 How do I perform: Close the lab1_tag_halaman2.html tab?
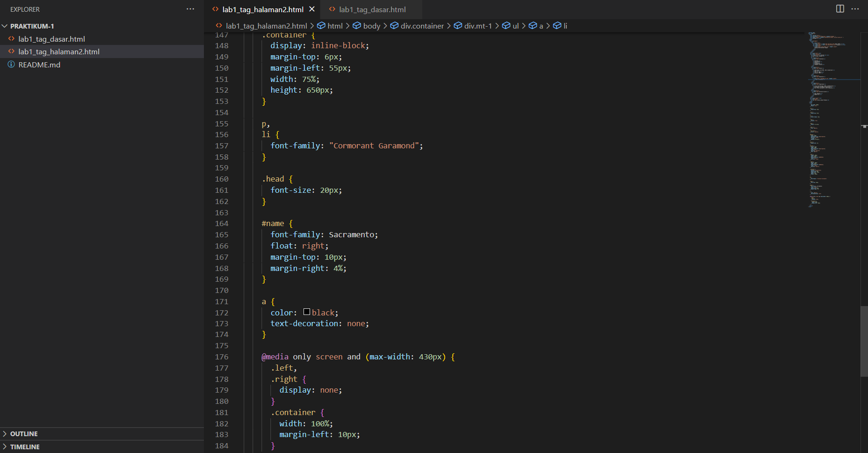[x=312, y=9]
